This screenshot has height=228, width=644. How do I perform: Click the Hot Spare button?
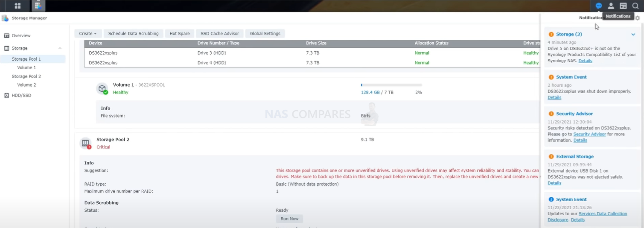pos(180,33)
